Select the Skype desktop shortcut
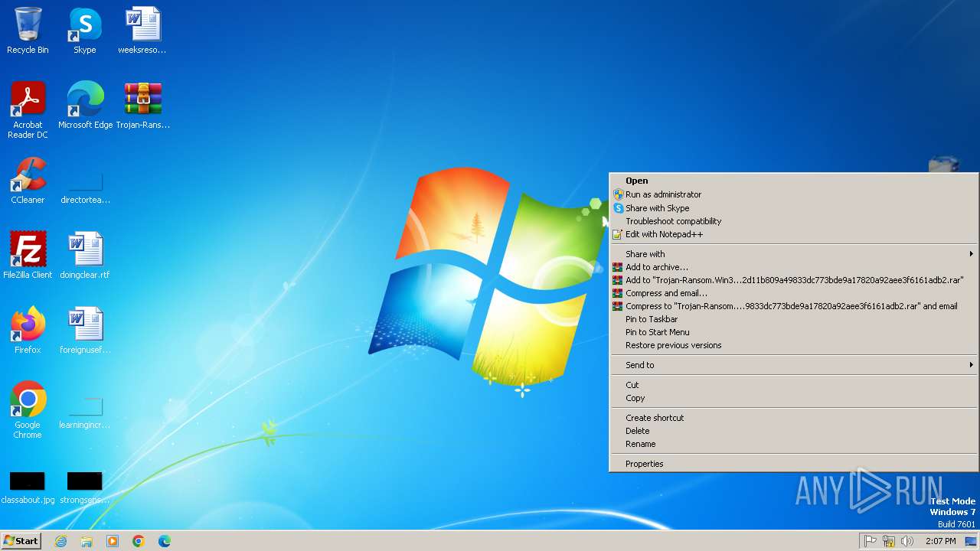This screenshot has height=551, width=980. point(85,31)
